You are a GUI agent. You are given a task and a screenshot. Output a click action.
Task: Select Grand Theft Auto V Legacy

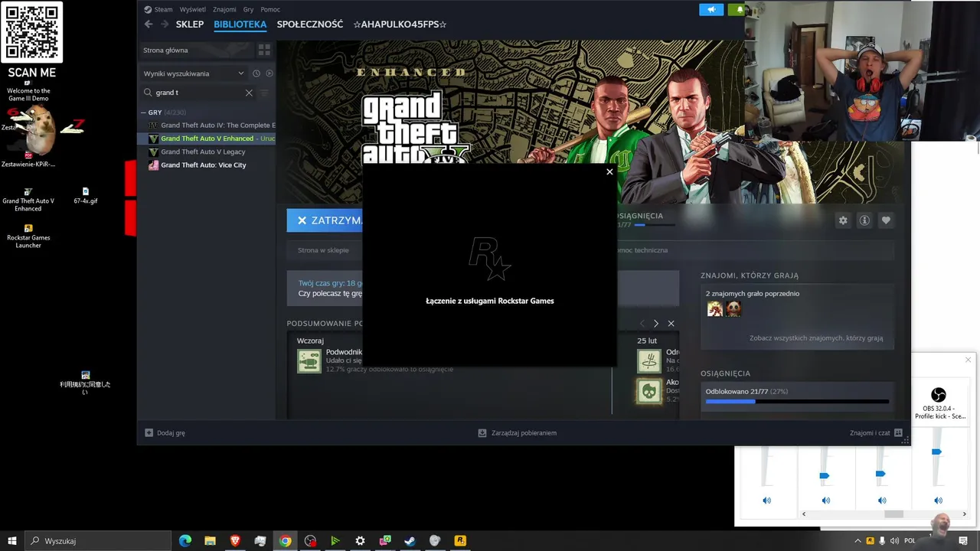tap(207, 152)
